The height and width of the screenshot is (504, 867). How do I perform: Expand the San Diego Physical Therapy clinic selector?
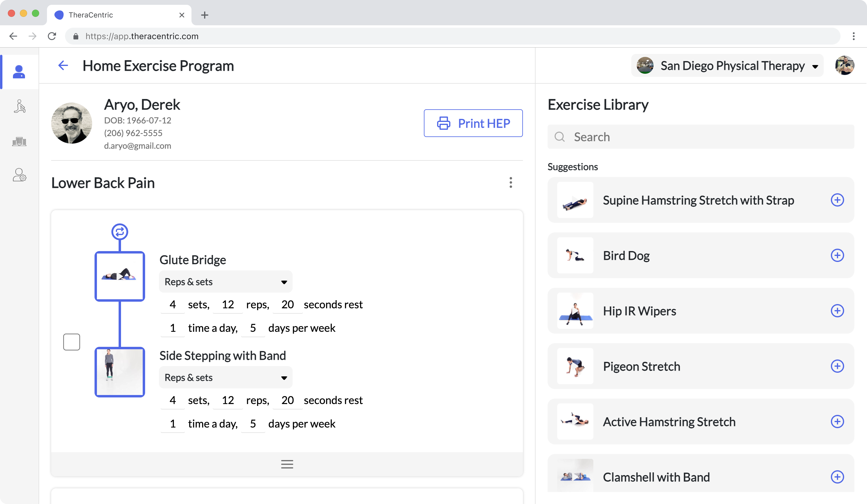[727, 65]
